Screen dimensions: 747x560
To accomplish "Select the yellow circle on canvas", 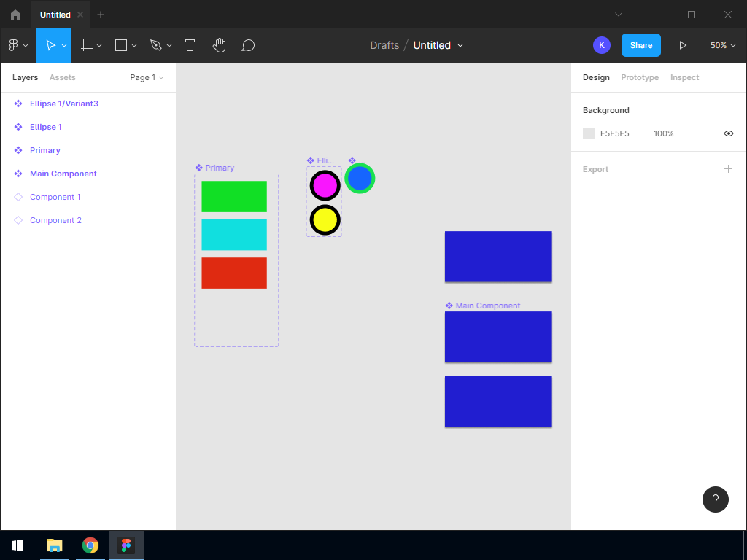I will (x=325, y=220).
